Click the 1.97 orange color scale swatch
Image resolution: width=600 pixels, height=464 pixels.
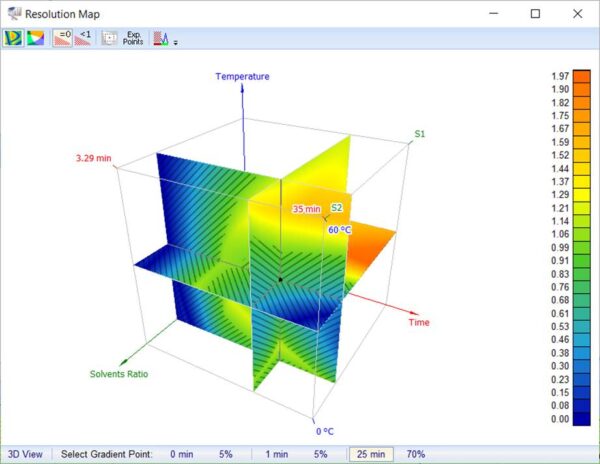pyautogui.click(x=559, y=76)
